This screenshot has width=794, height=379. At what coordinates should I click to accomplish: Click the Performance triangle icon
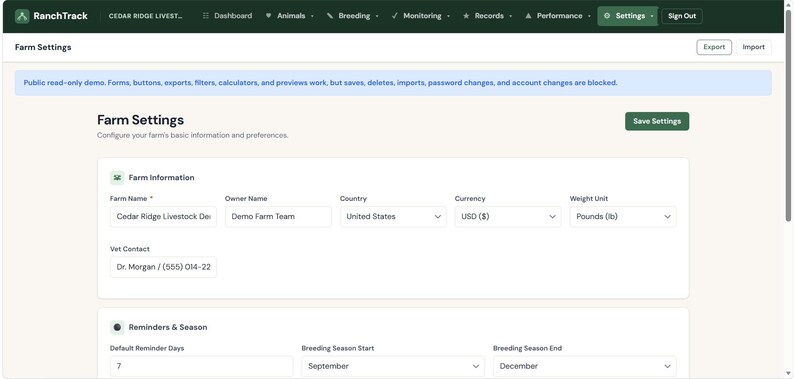pos(528,16)
